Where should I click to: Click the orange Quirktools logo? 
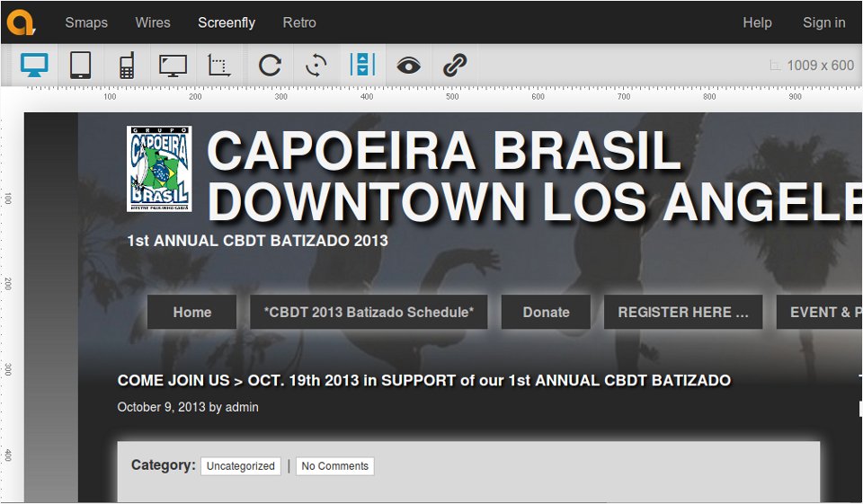pyautogui.click(x=21, y=22)
